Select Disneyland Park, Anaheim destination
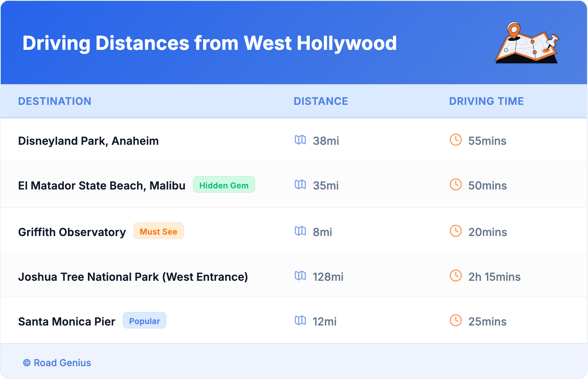 [x=88, y=141]
